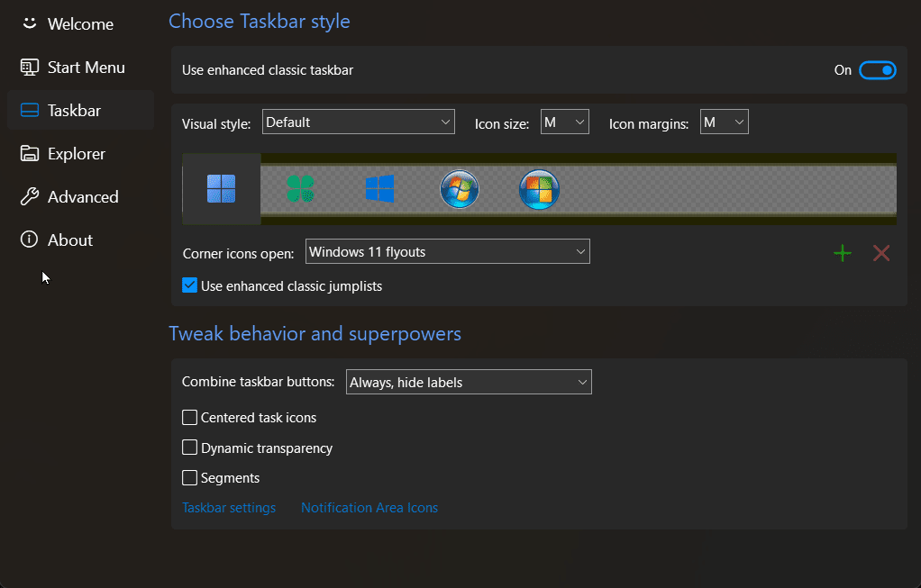Open the Notification Area Icons link
Image resolution: width=921 pixels, height=588 pixels.
pyautogui.click(x=369, y=508)
